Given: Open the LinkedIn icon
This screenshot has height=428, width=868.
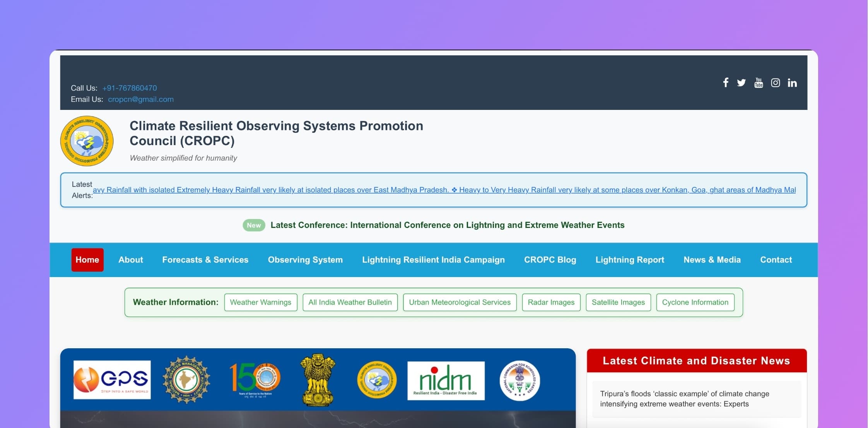Looking at the screenshot, I should click(792, 83).
